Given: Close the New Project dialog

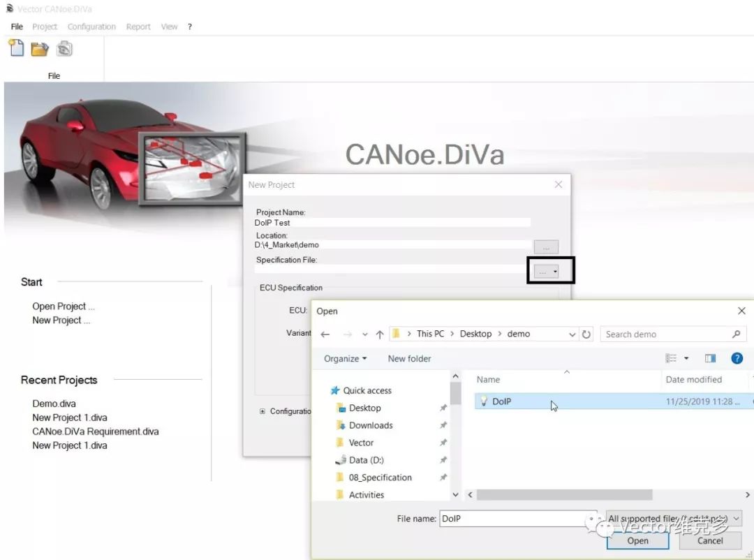Looking at the screenshot, I should point(559,185).
